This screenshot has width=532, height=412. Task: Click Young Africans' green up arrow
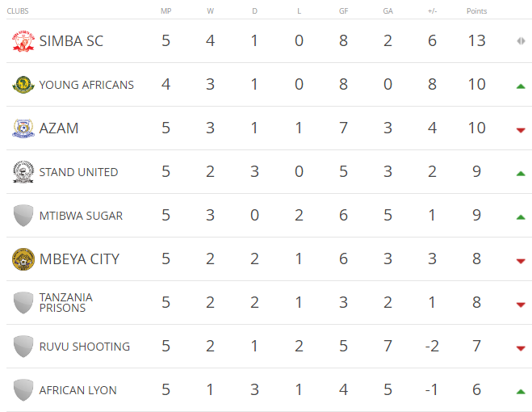pos(521,86)
